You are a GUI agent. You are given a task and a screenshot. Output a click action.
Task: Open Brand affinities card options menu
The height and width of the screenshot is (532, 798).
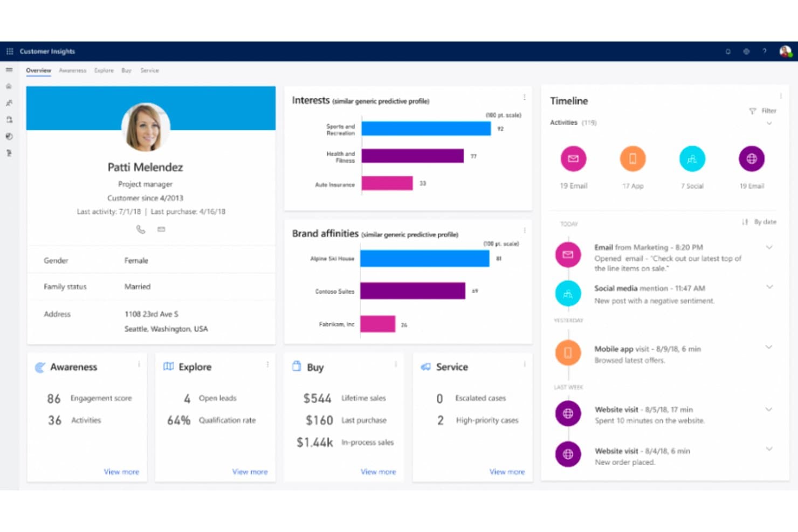pyautogui.click(x=524, y=230)
